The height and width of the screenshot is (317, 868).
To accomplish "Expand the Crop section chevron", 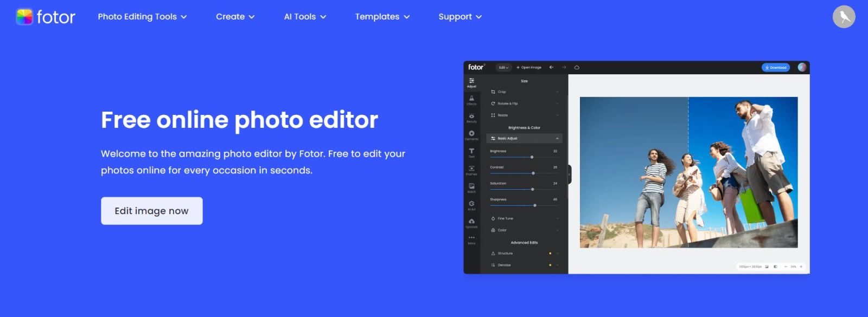I will (x=557, y=92).
